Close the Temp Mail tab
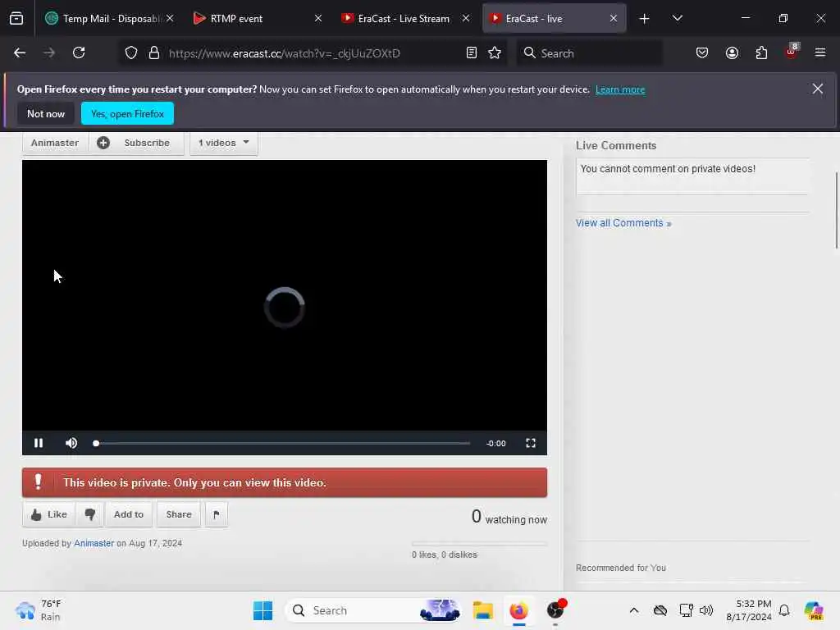 [x=170, y=18]
